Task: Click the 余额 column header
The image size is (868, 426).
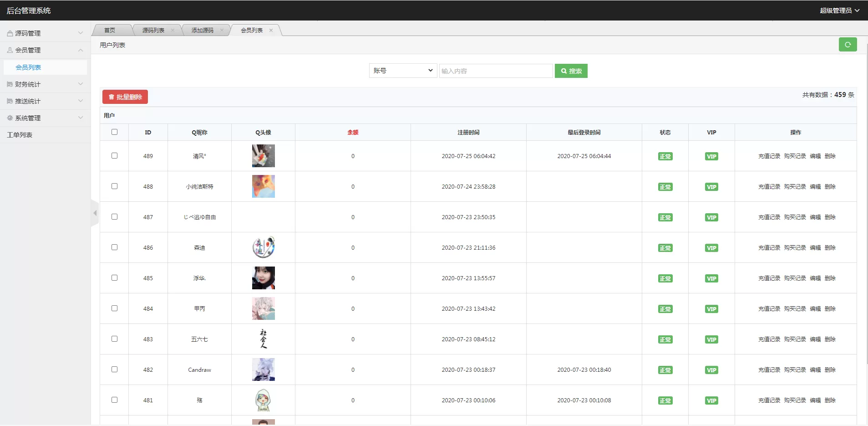Action: 353,133
